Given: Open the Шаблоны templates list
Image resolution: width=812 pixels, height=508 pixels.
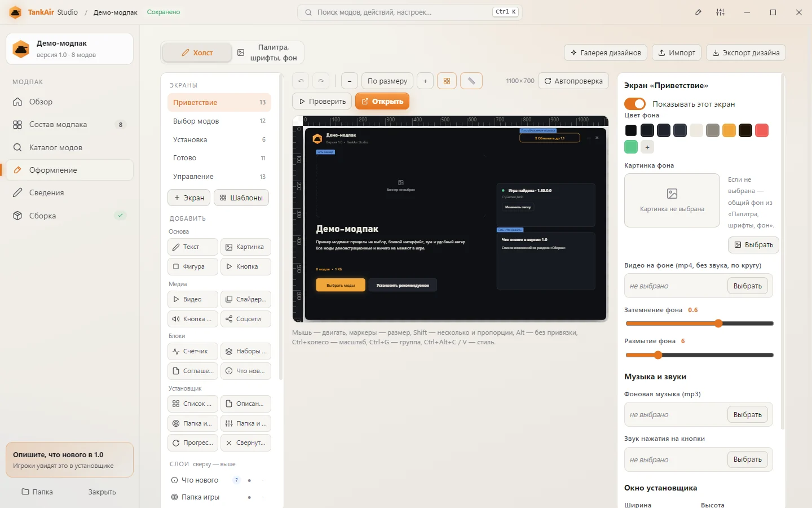Looking at the screenshot, I should click(241, 198).
